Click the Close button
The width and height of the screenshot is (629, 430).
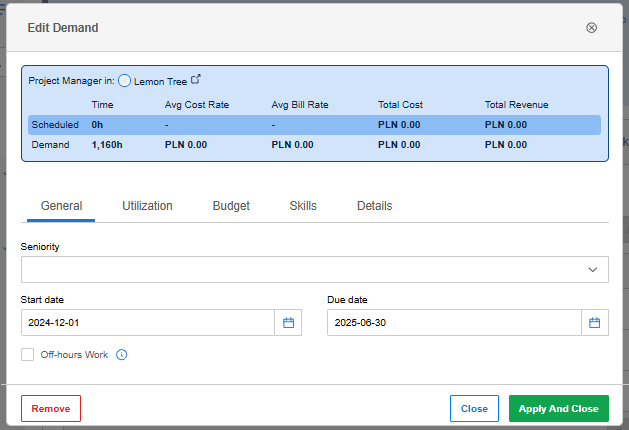(474, 408)
